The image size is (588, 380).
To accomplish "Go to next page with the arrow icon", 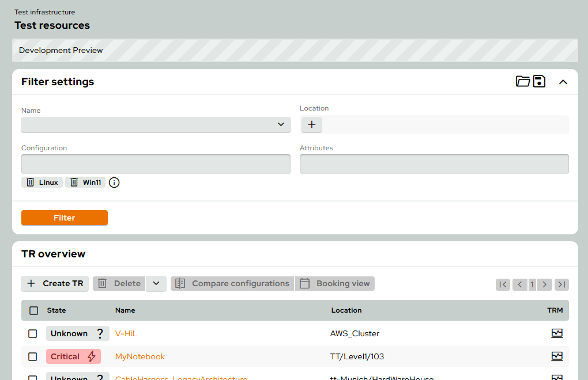I will tap(544, 284).
